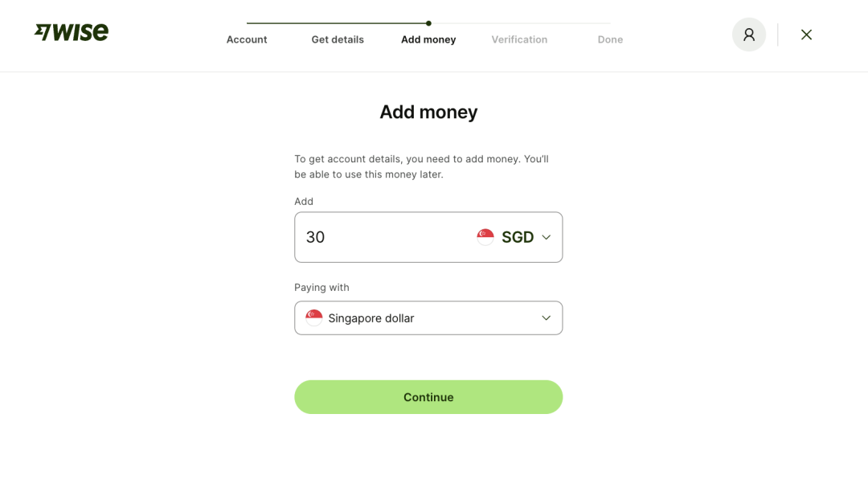Click the Add field label
The height and width of the screenshot is (500, 868).
[x=304, y=201]
